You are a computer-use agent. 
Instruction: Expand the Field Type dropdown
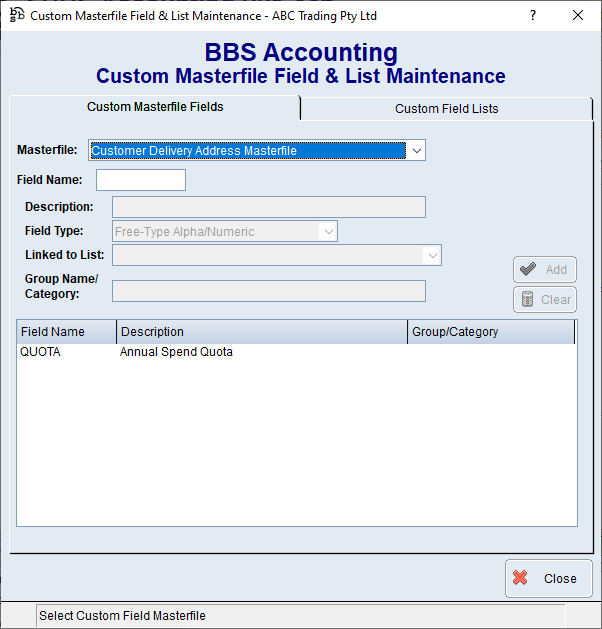pos(327,232)
